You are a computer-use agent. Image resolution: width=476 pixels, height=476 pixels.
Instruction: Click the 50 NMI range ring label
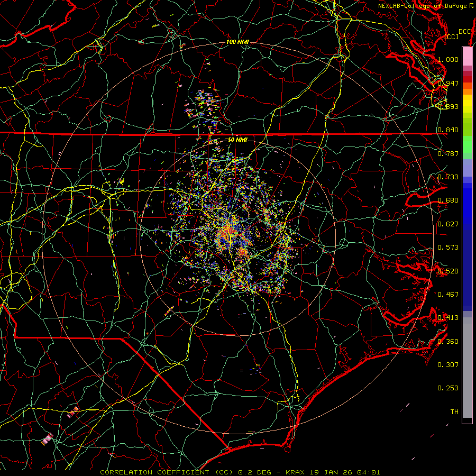pyautogui.click(x=237, y=140)
